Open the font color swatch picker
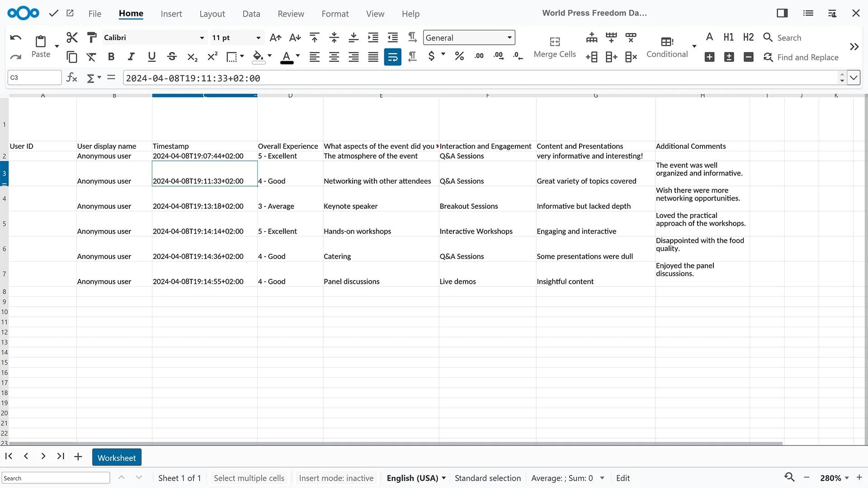The width and height of the screenshot is (868, 488). (x=297, y=56)
